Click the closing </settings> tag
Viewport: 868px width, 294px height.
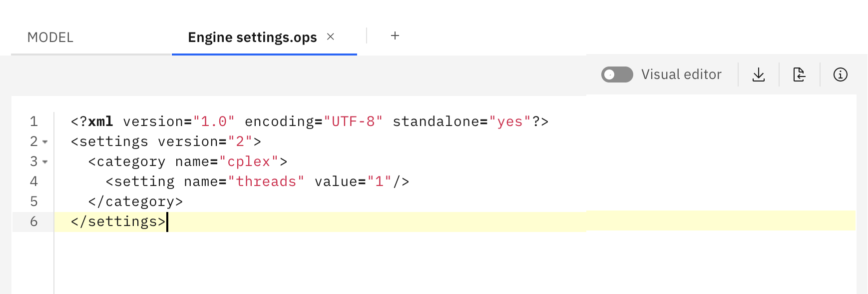pyautogui.click(x=118, y=221)
